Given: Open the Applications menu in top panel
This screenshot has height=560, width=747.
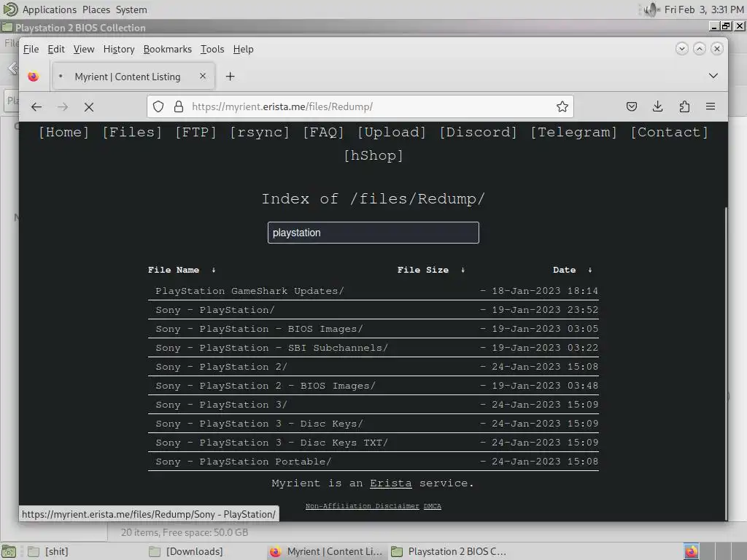Looking at the screenshot, I should (49, 9).
